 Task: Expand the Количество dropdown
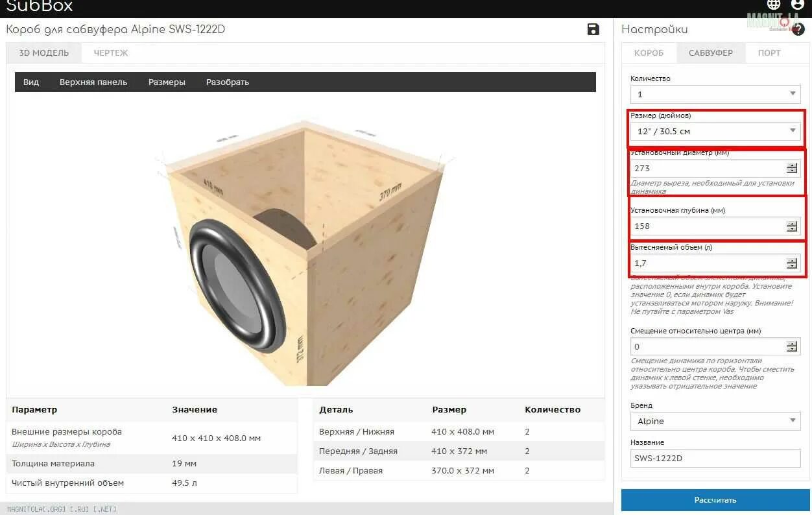715,94
